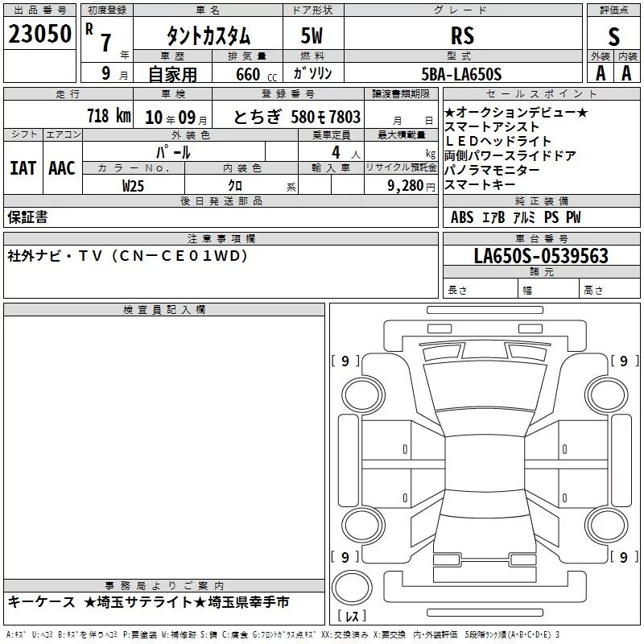Click the overall evaluation score S
Viewport: 644px width, 644px height.
[x=613, y=36]
